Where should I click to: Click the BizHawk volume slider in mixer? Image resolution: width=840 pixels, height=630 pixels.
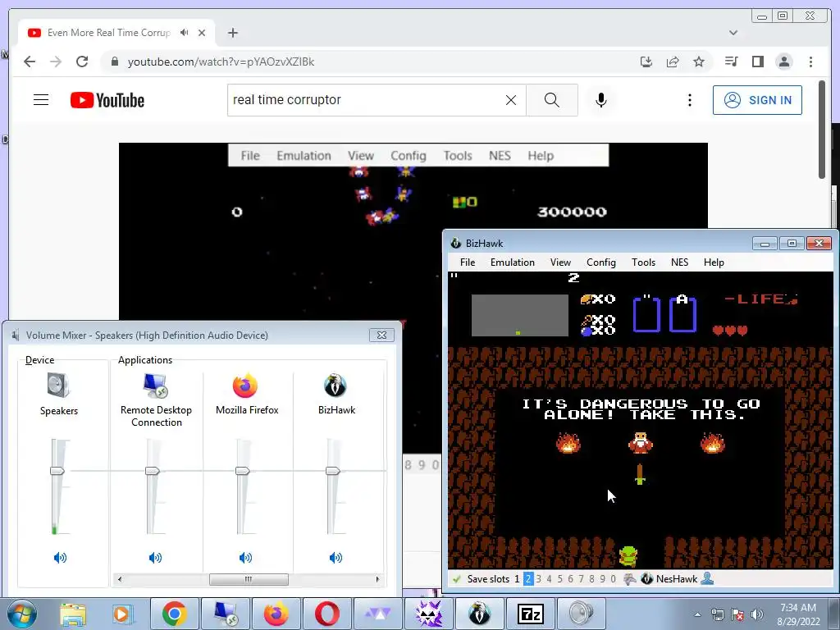tap(333, 471)
